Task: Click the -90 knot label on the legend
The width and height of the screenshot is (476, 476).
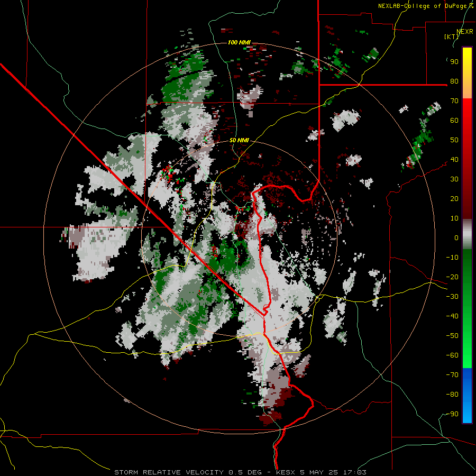Action: (x=452, y=414)
